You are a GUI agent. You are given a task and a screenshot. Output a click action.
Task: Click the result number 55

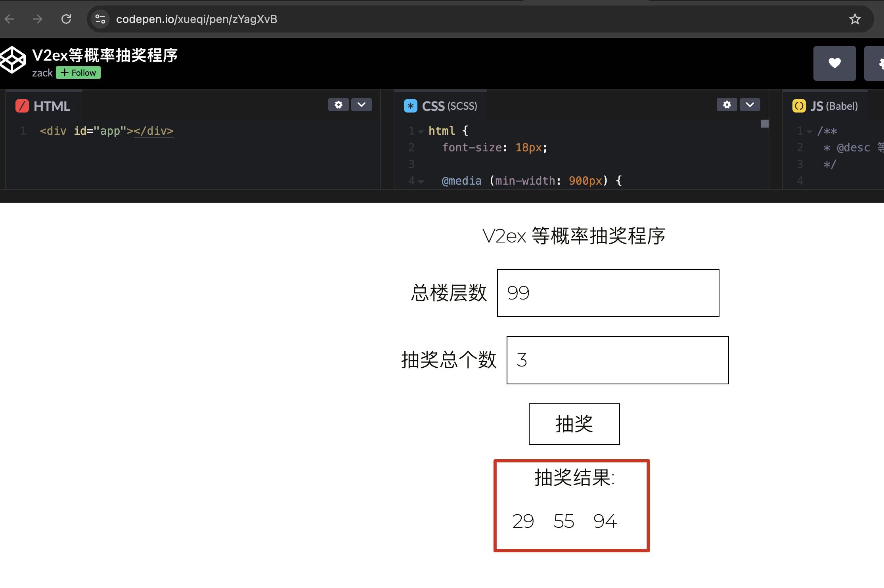pos(564,521)
